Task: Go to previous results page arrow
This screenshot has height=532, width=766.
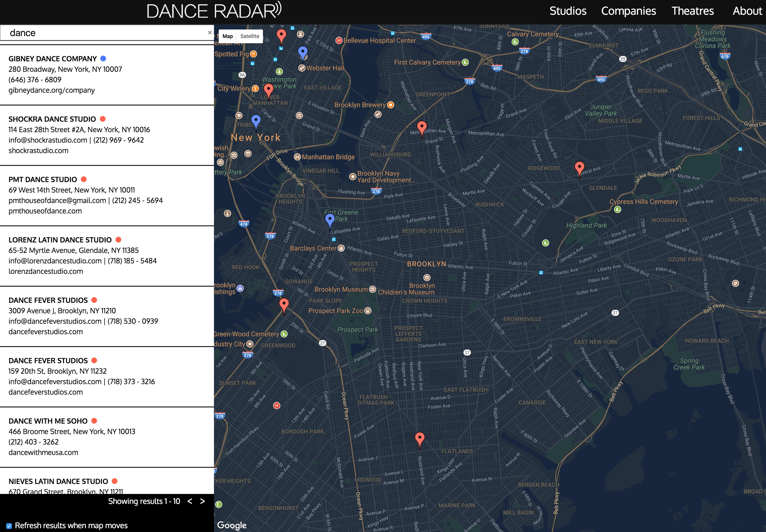Action: click(190, 501)
